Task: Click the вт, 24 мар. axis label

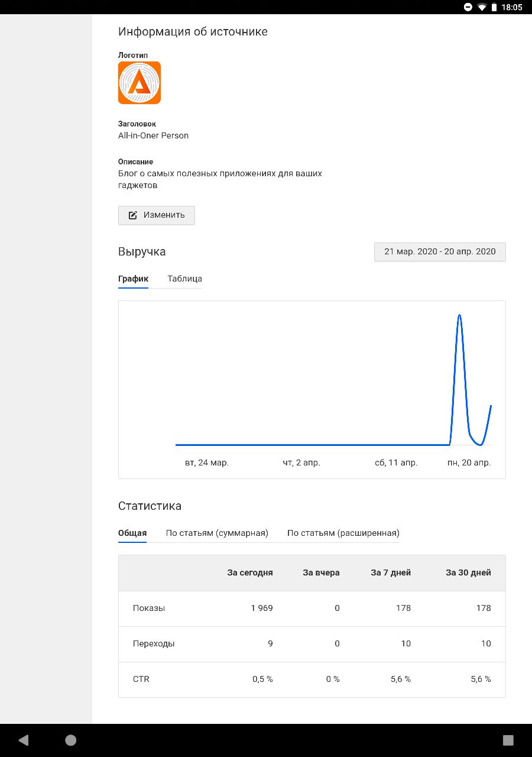Action: click(207, 462)
